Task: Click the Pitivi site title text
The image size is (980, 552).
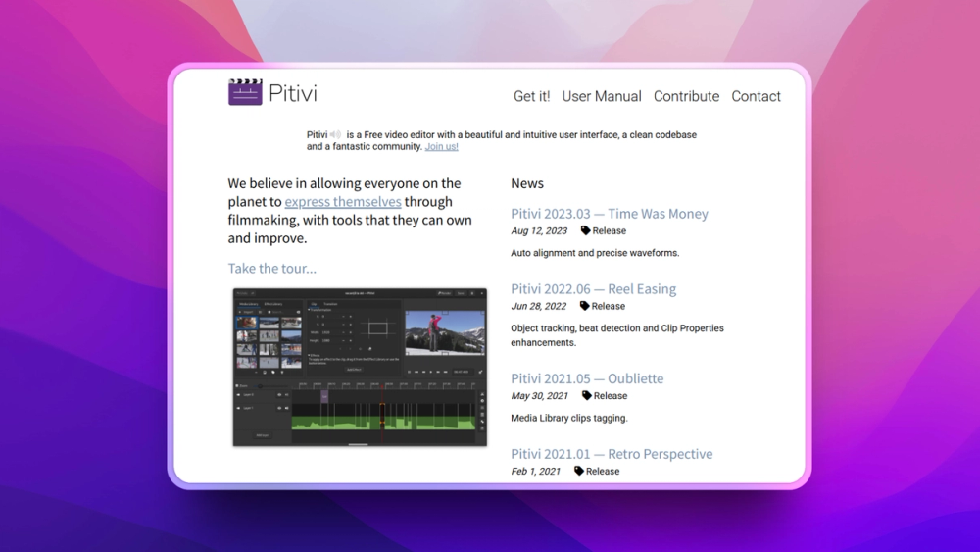Action: [x=292, y=94]
